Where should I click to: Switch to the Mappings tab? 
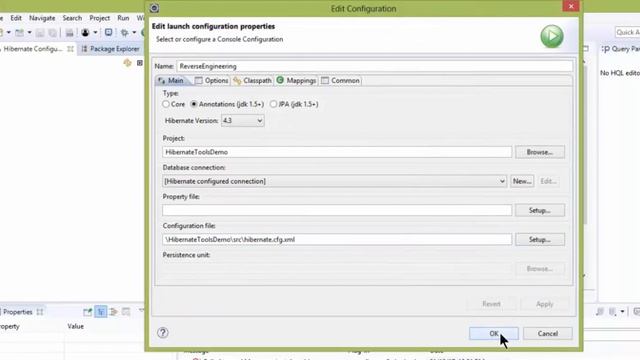[x=296, y=80]
